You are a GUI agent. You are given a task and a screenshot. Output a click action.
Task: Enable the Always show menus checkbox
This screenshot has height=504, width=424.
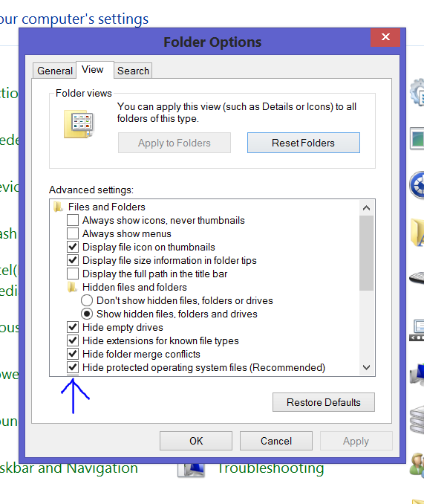pyautogui.click(x=73, y=233)
